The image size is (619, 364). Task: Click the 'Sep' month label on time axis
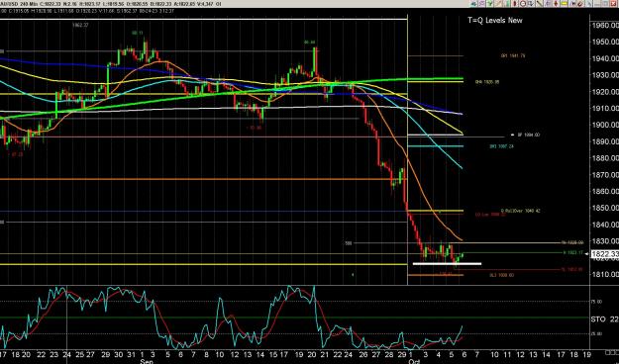[x=146, y=361]
